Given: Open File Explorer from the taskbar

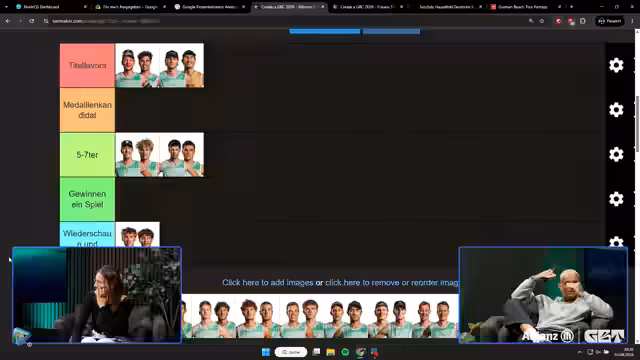Looking at the screenshot, I should pyautogui.click(x=331, y=352).
